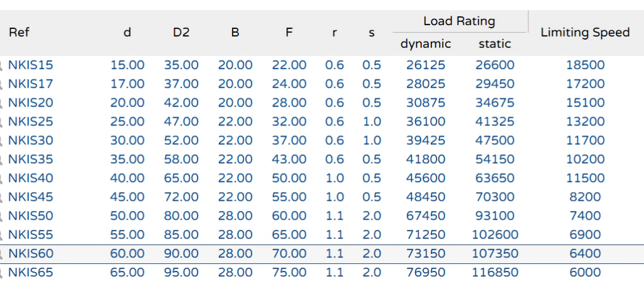This screenshot has height=291, width=644.
Task: Click dynamic load value 41800
Action: (x=426, y=159)
